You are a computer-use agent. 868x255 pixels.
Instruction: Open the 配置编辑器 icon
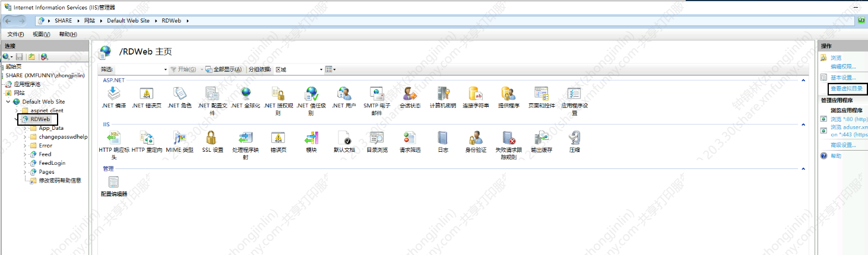point(113,183)
